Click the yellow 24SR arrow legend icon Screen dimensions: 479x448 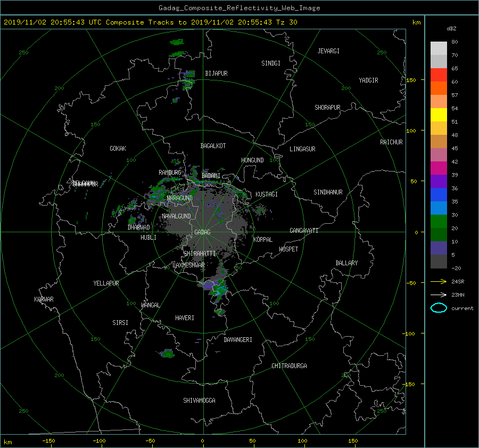coord(439,281)
